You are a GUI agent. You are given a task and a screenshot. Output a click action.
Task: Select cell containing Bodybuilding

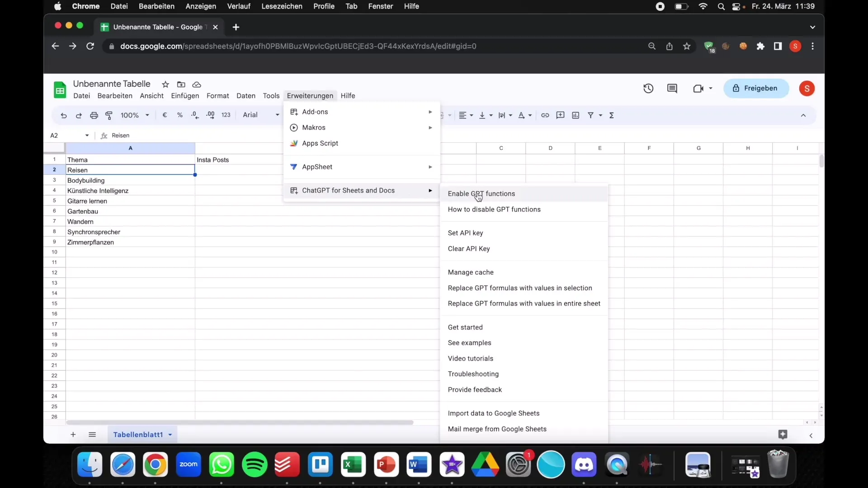[x=130, y=181]
